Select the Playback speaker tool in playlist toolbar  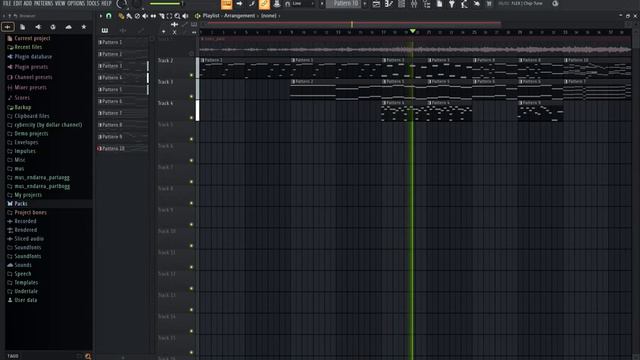point(185,16)
